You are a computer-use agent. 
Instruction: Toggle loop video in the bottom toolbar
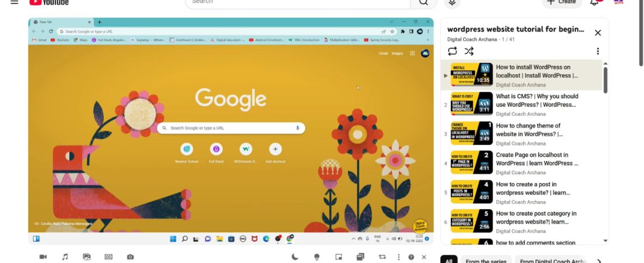tap(382, 257)
